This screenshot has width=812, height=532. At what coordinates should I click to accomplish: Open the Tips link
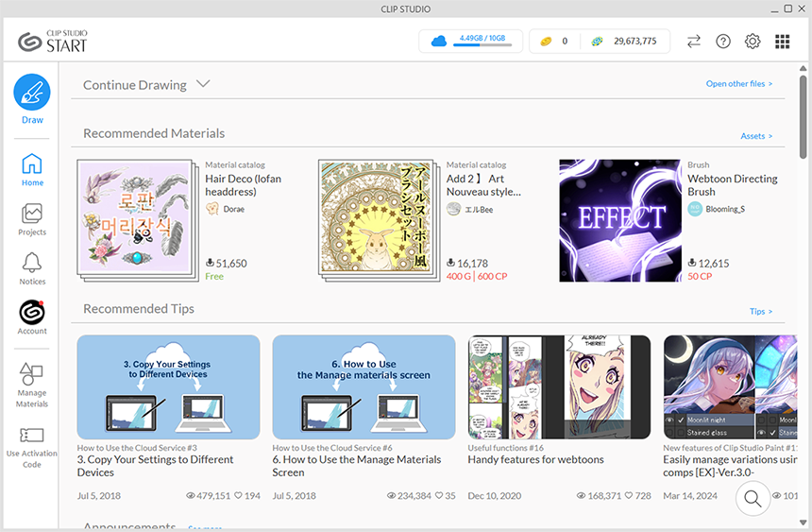760,312
